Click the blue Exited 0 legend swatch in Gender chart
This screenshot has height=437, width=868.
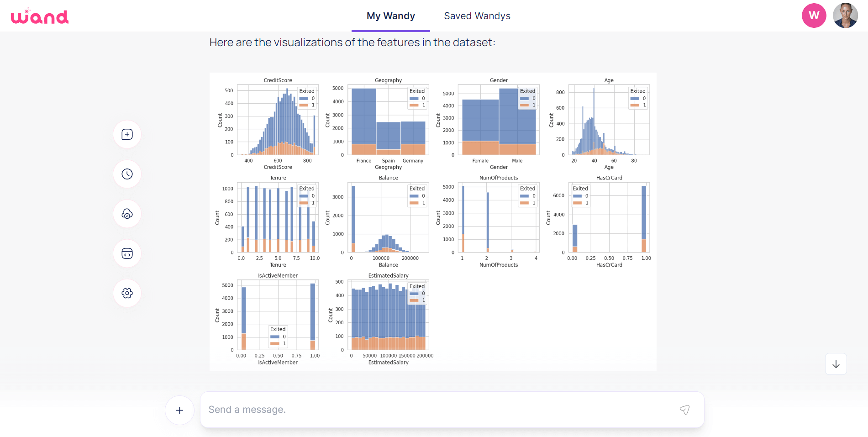coord(524,99)
